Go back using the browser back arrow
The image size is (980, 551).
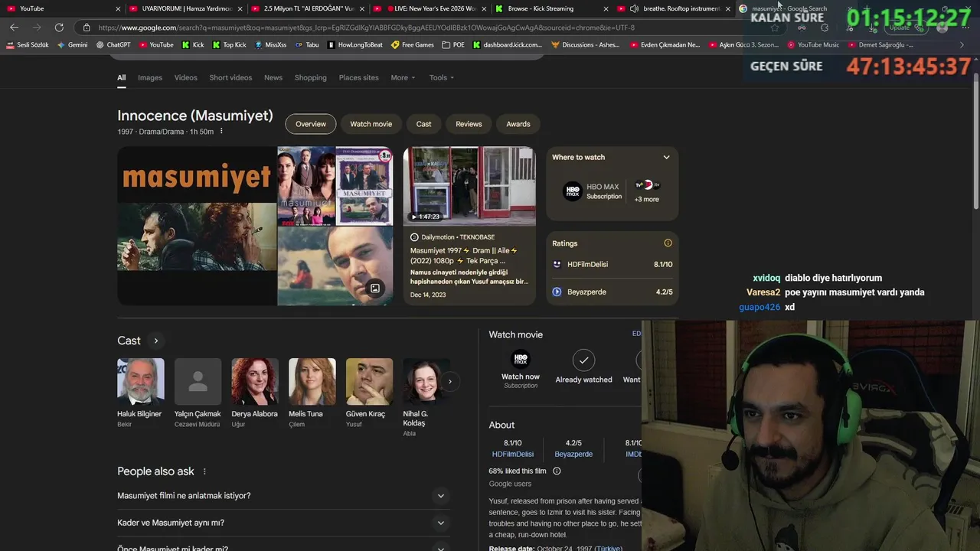pos(14,28)
